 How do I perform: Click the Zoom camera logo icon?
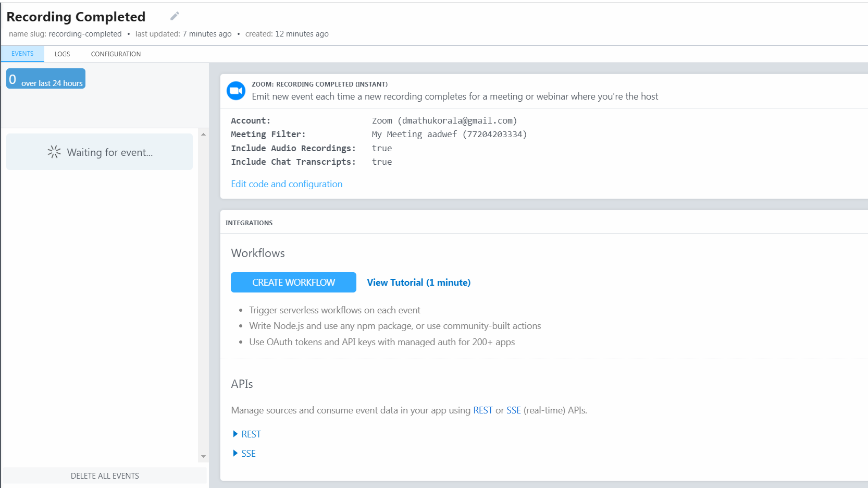[236, 91]
